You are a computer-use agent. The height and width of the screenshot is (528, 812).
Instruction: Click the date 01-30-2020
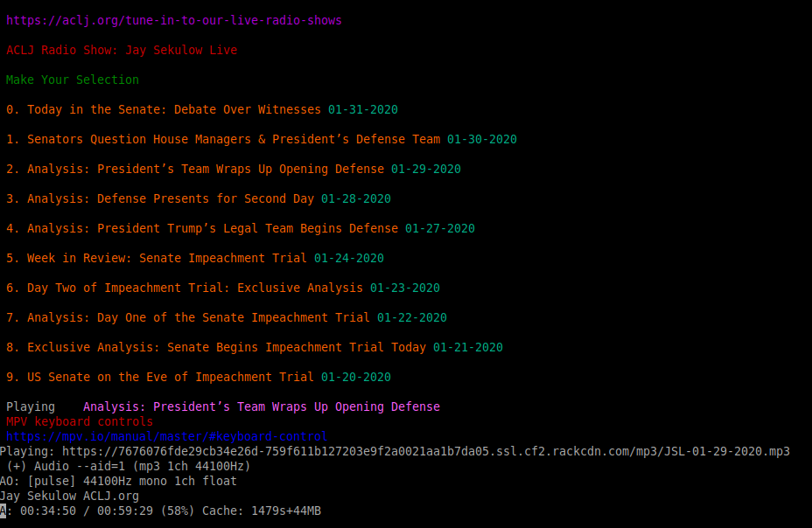(482, 140)
